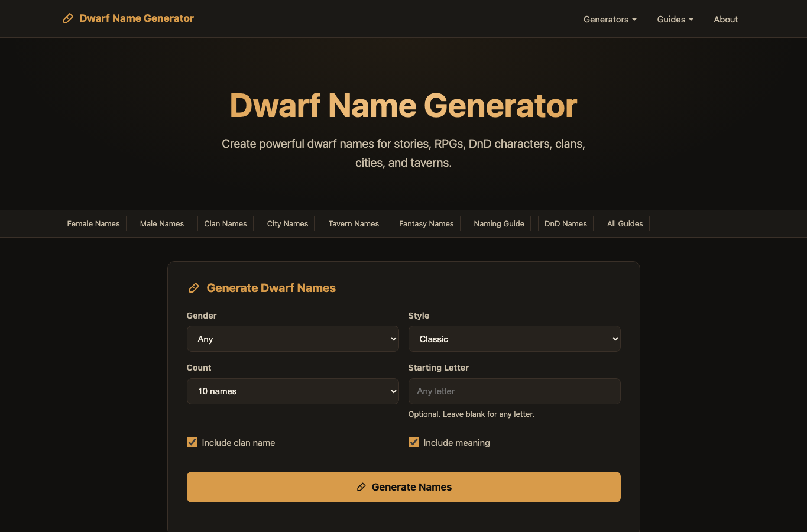Screen dimensions: 807x532
Task: Click the 'Optional. Leave blank for any letter.' hint
Action: (471, 414)
